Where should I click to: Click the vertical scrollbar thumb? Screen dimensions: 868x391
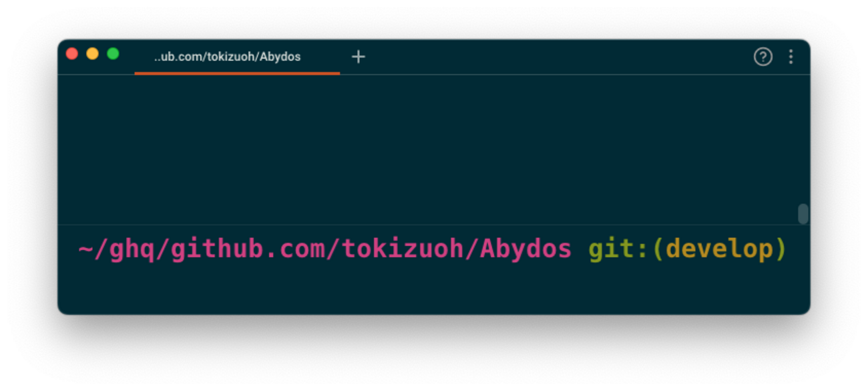click(803, 214)
